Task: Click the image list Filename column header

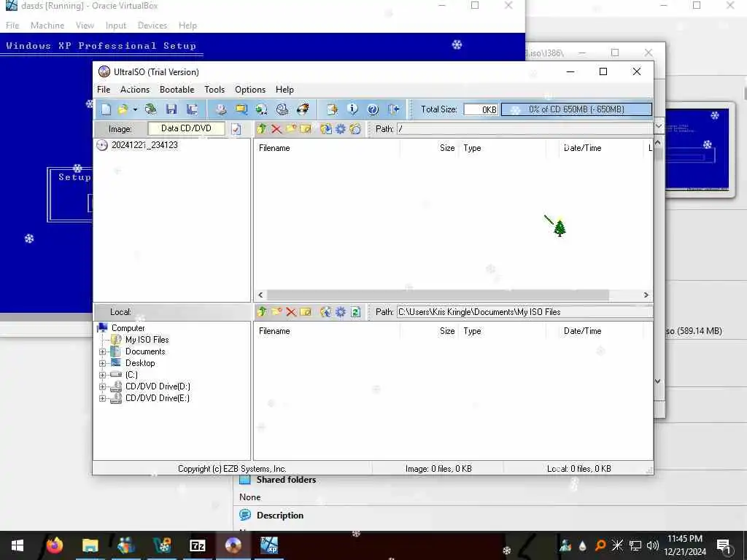Action: (x=327, y=148)
